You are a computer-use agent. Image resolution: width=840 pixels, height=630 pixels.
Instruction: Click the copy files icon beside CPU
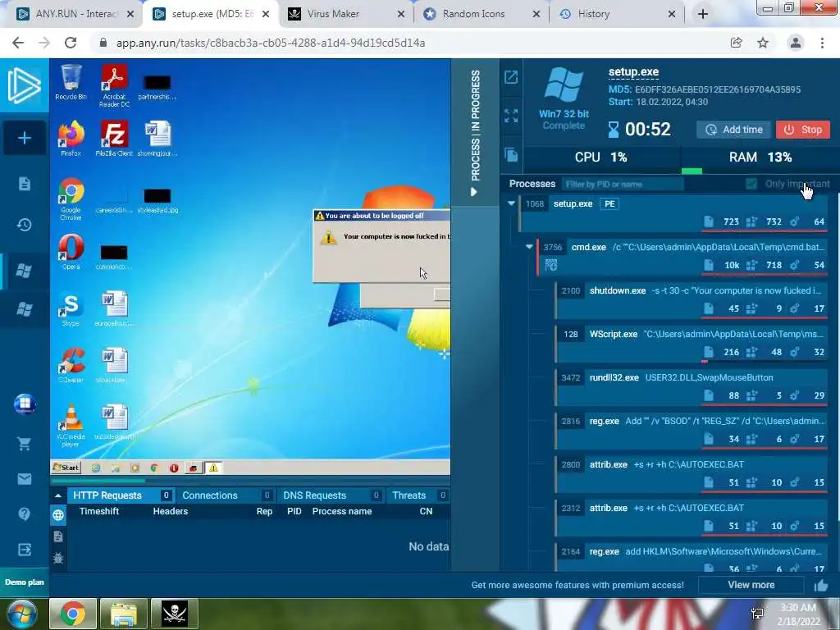point(511,155)
